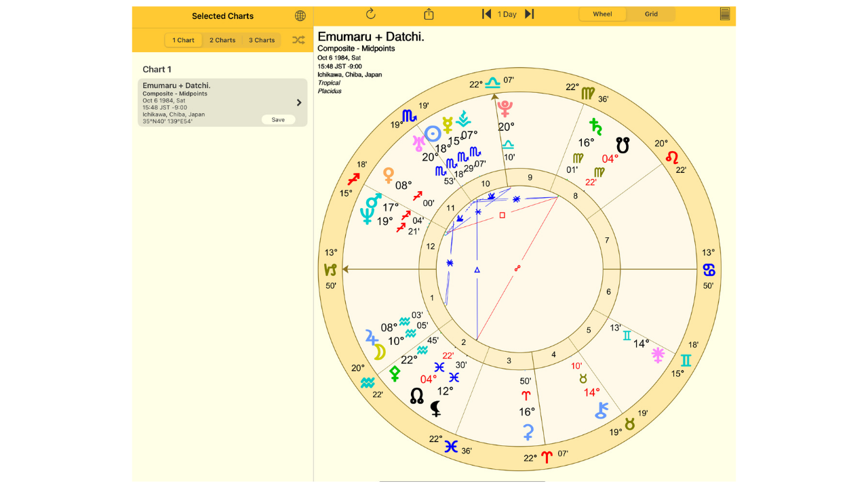Step forward one day with next arrow

(x=530, y=14)
